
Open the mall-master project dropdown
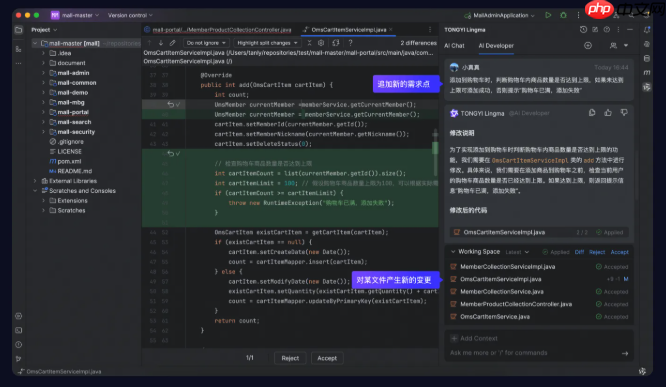tap(75, 15)
